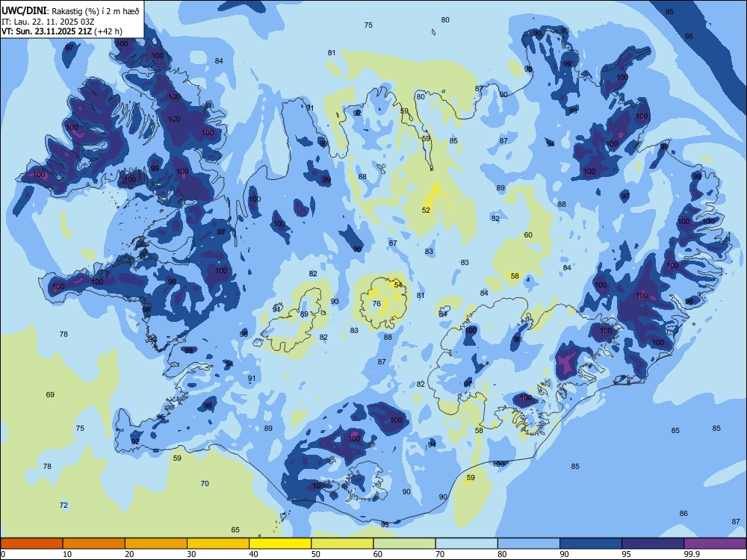Select the dark blue 90–95 legend swatch
Image resolution: width=747 pixels, height=560 pixels.
(x=591, y=544)
